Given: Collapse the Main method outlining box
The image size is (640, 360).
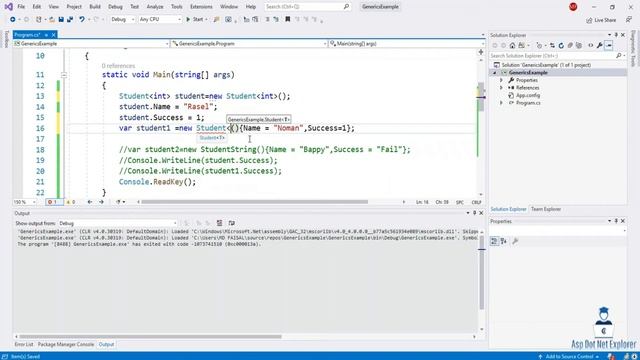Looking at the screenshot, I should click(x=64, y=75).
